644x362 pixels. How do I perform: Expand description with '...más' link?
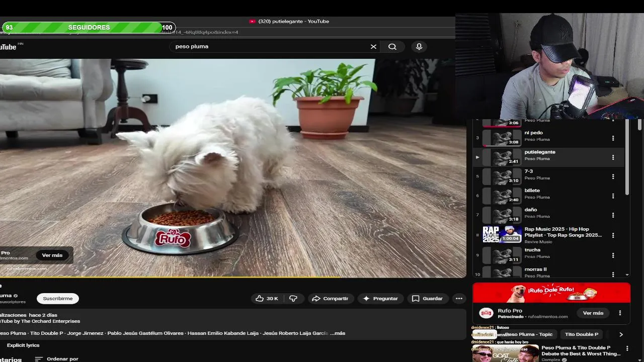(x=338, y=333)
